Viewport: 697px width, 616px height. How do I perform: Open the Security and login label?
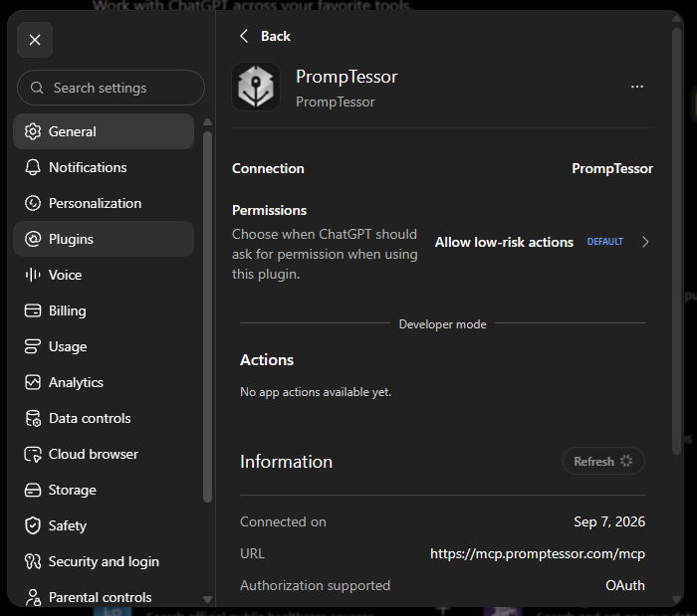click(104, 562)
